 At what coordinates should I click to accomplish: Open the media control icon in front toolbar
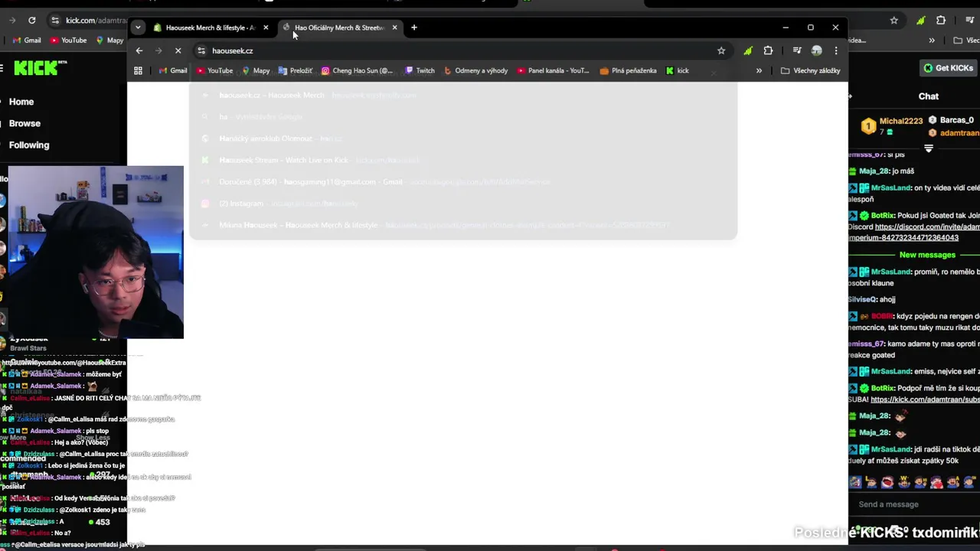797,51
